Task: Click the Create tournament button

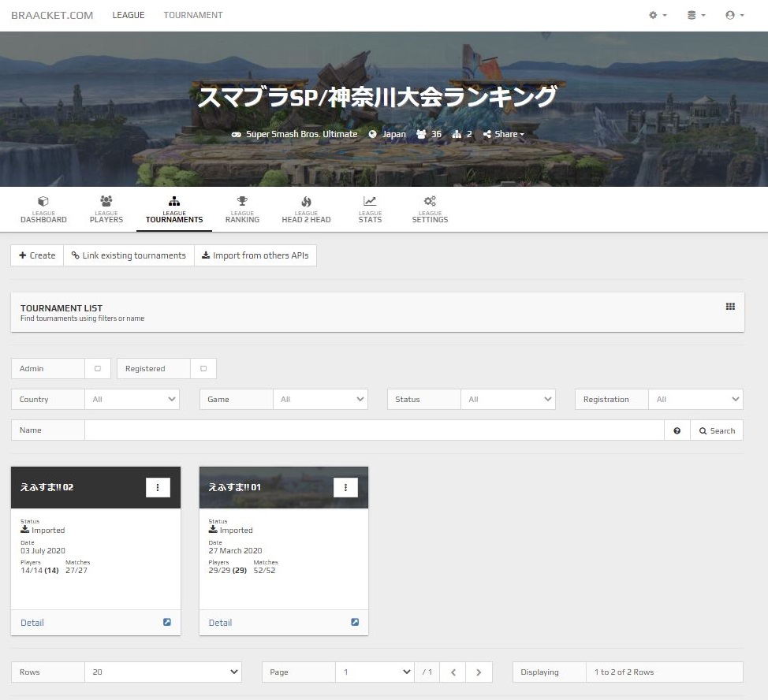Action: [37, 255]
